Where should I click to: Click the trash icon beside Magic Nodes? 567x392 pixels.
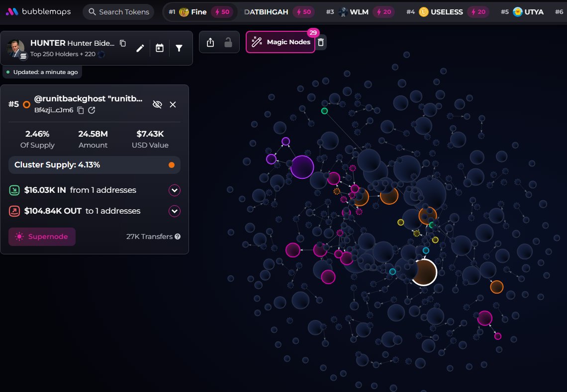point(321,42)
